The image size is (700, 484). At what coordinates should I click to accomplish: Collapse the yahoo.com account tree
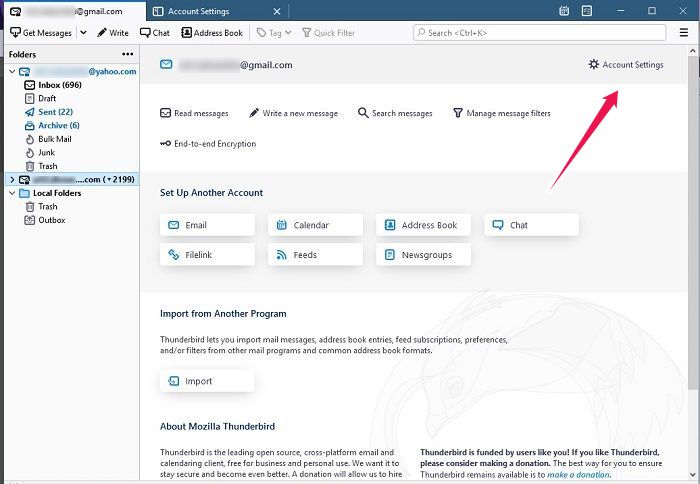tap(12, 71)
